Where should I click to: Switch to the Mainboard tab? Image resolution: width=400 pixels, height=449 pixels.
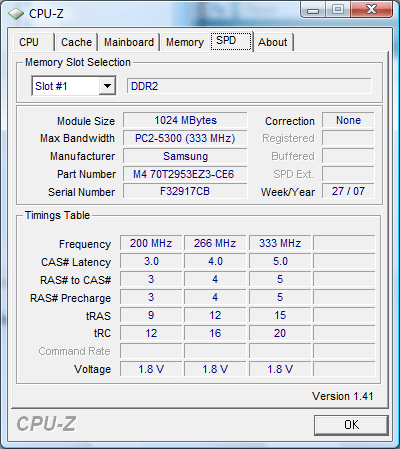click(x=129, y=42)
